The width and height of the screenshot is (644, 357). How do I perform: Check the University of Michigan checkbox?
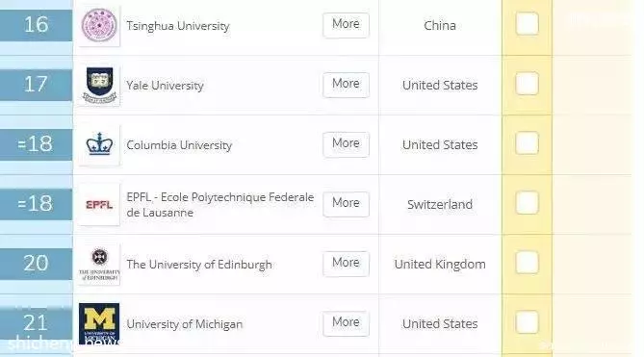(527, 322)
